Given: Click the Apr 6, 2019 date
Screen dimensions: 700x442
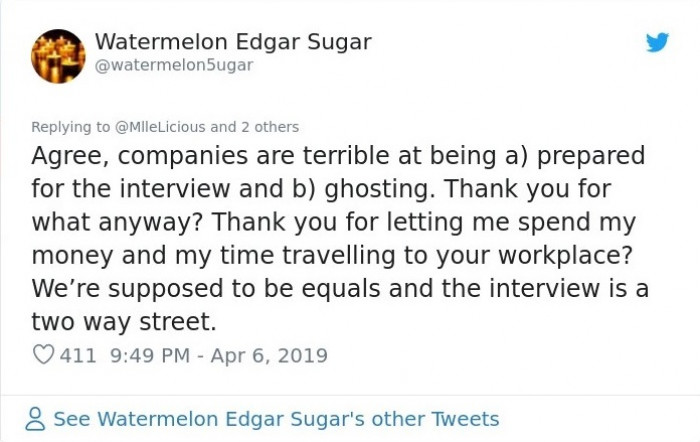Looking at the screenshot, I should pos(269,355).
